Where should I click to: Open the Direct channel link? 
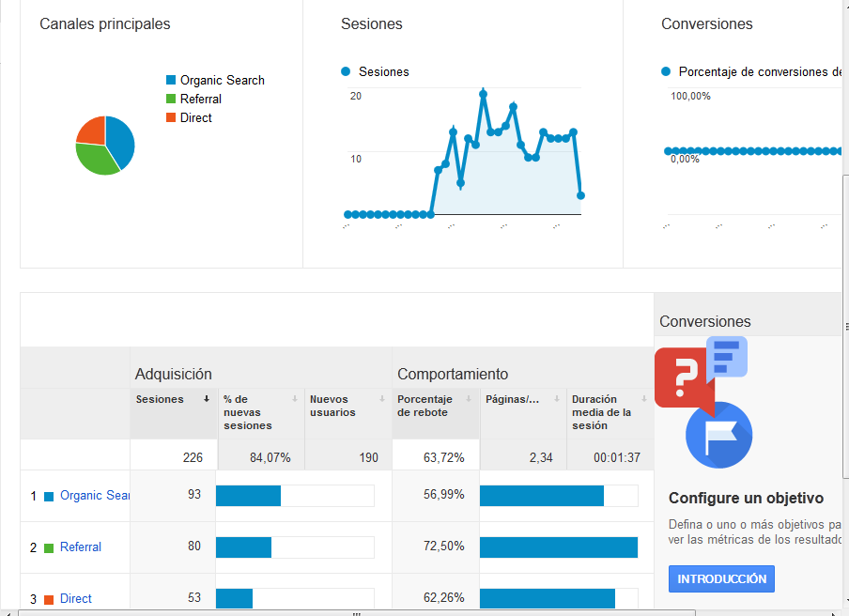pos(76,599)
